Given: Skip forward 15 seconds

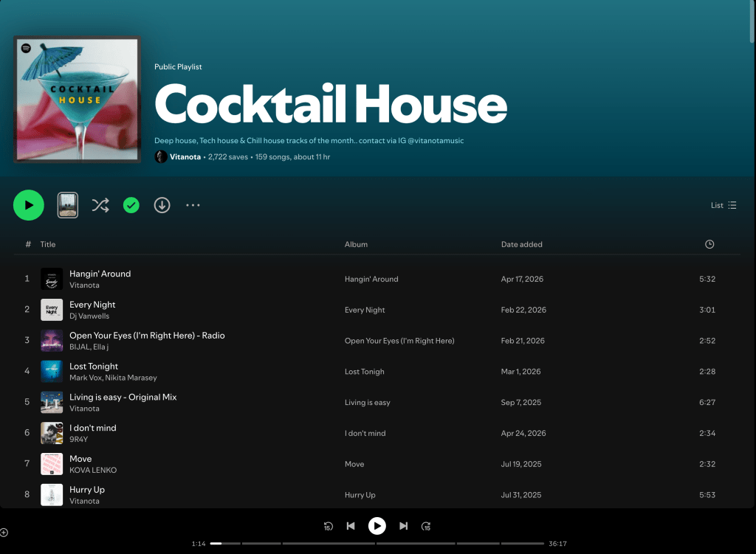Looking at the screenshot, I should [426, 526].
